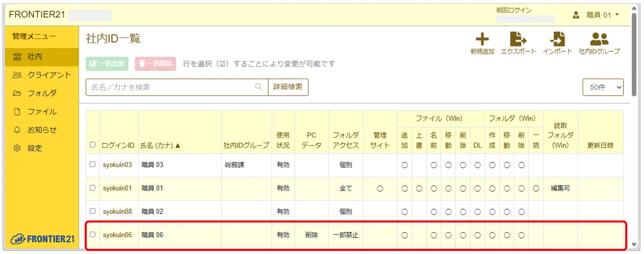Click the 一括変更 button

[x=107, y=64]
